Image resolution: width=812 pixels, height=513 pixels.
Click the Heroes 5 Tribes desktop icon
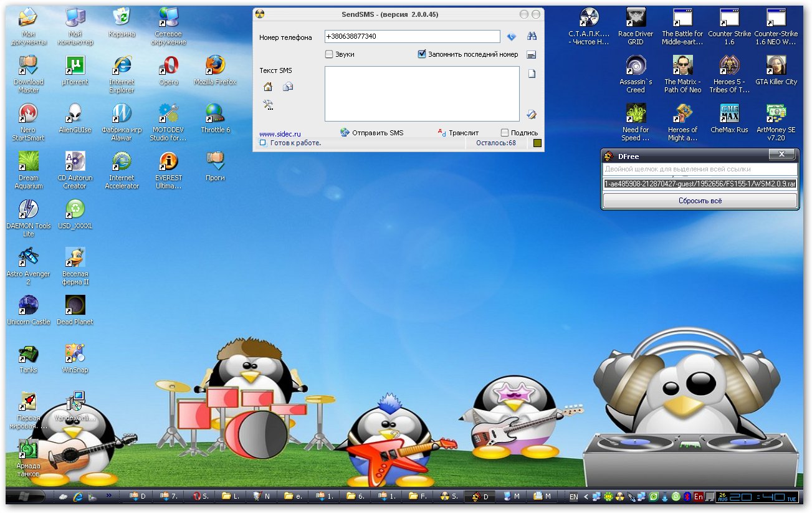pyautogui.click(x=729, y=74)
